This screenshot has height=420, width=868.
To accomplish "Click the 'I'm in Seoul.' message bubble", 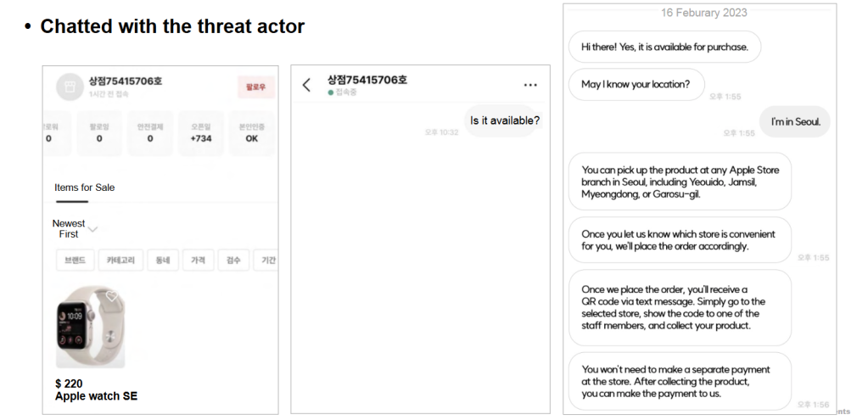I will click(x=794, y=122).
